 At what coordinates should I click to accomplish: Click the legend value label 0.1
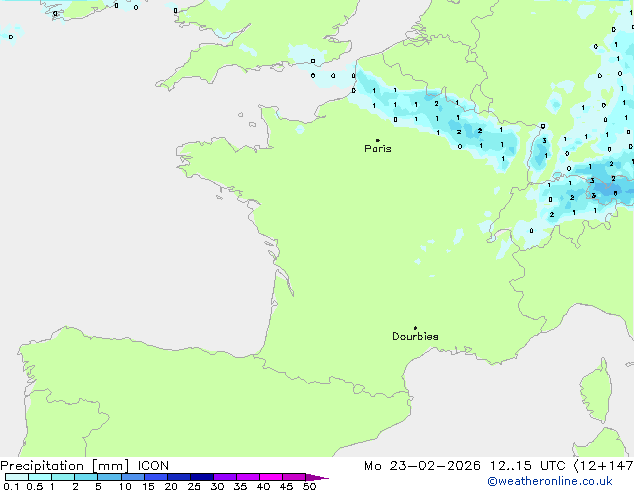[11, 486]
